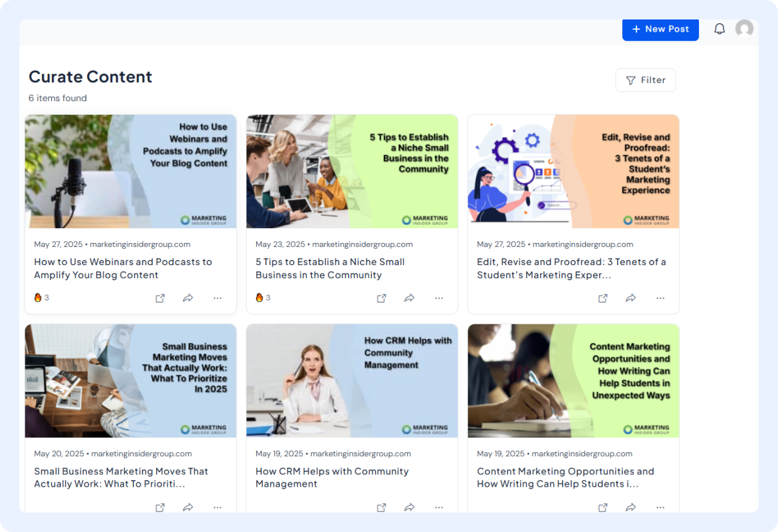The height and width of the screenshot is (532, 778).
Task: Open more options on How CRM Helps card
Action: 439,507
